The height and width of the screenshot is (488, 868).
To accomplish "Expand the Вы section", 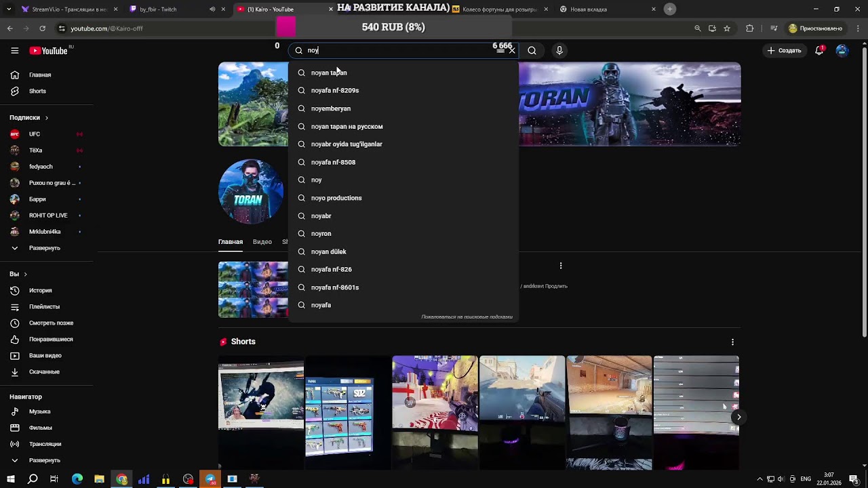I will pos(18,274).
